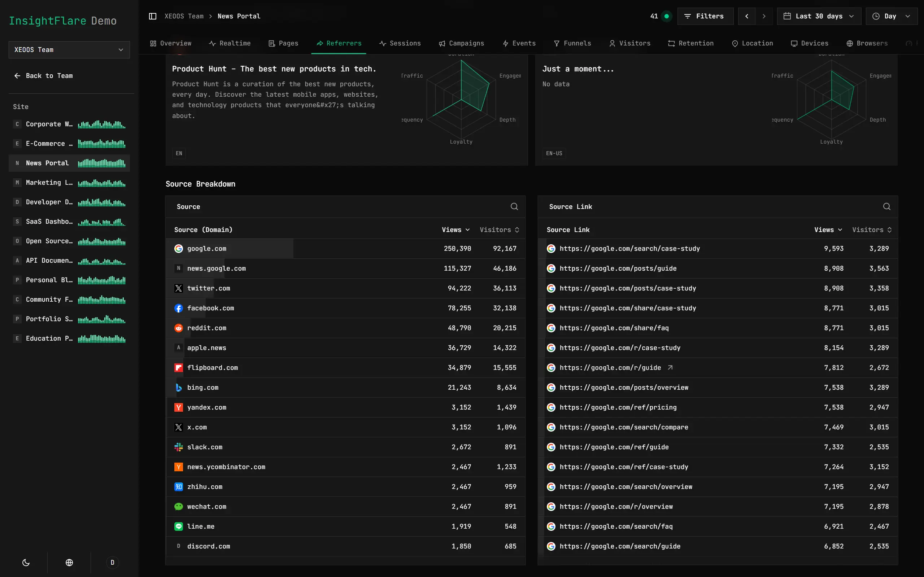The image size is (924, 577).
Task: Click the discord.com source row
Action: click(345, 546)
